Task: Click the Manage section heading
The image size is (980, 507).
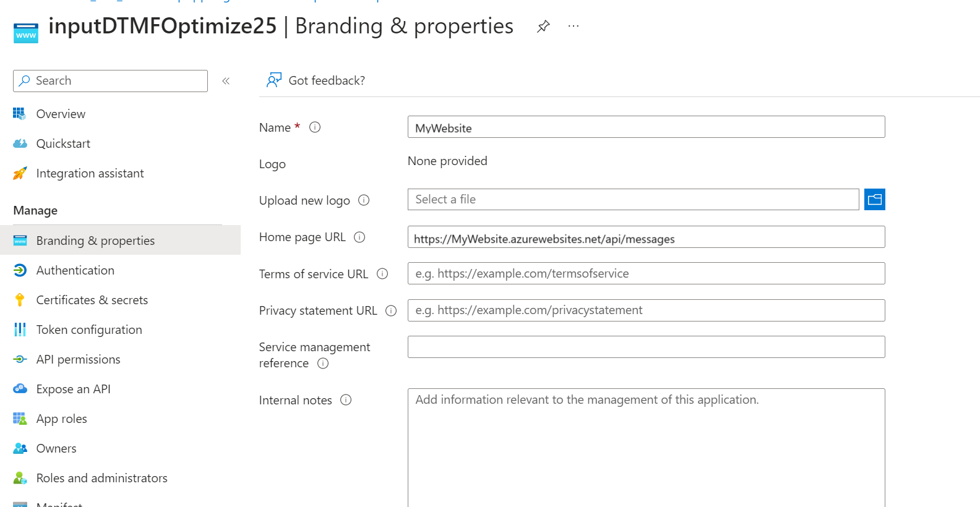Action: [35, 210]
